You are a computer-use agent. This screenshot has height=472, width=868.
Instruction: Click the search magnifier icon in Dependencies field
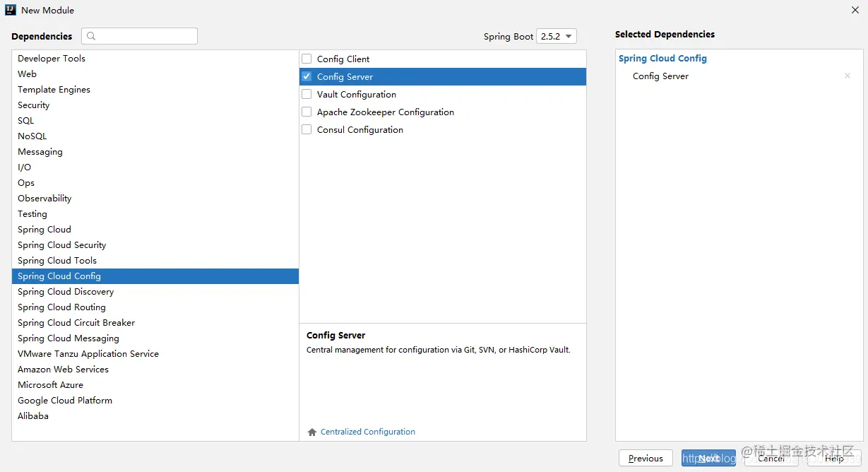91,36
